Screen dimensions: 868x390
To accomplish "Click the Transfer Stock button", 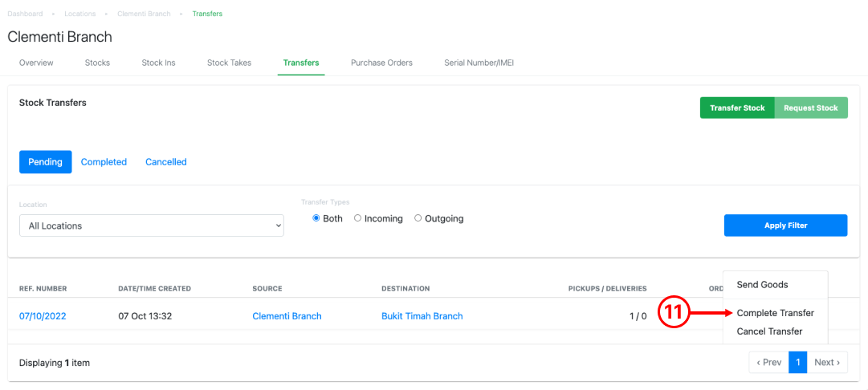I will tap(737, 108).
